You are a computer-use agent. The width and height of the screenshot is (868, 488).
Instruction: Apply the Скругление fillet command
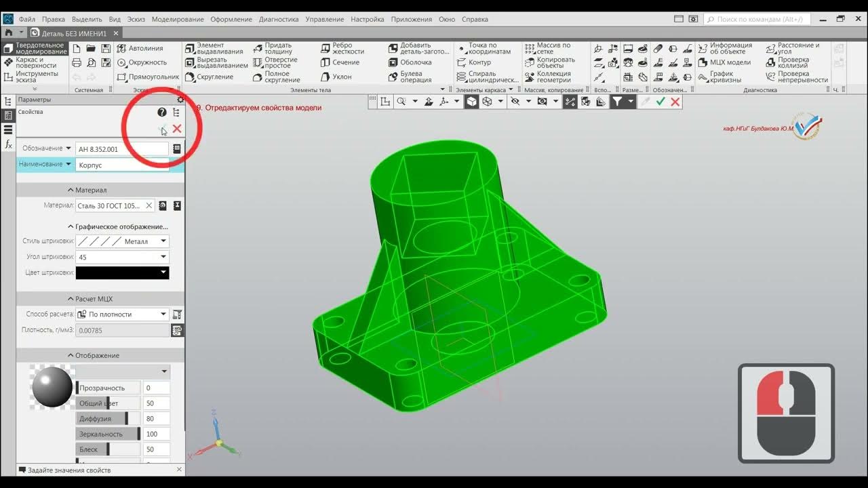click(210, 77)
